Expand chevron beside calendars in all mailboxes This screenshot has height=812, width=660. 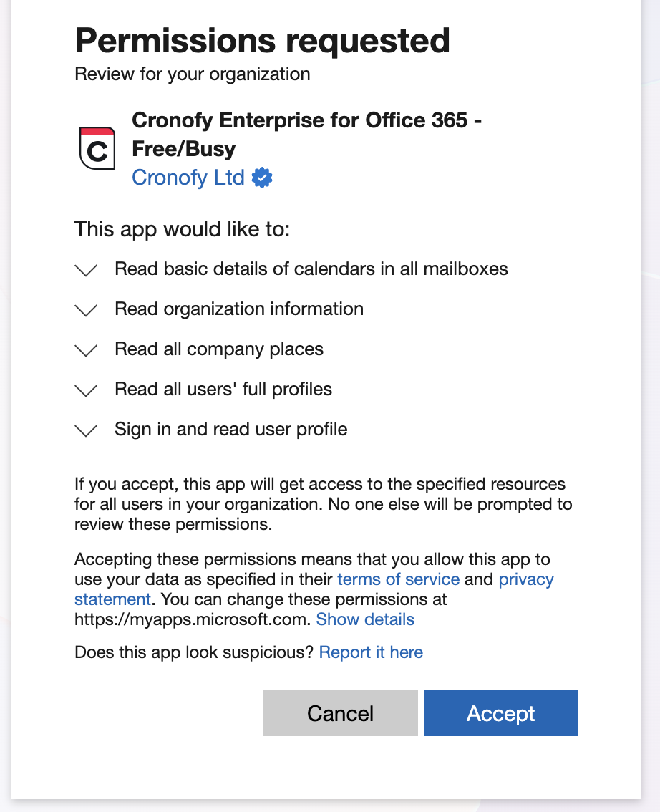[86, 270]
